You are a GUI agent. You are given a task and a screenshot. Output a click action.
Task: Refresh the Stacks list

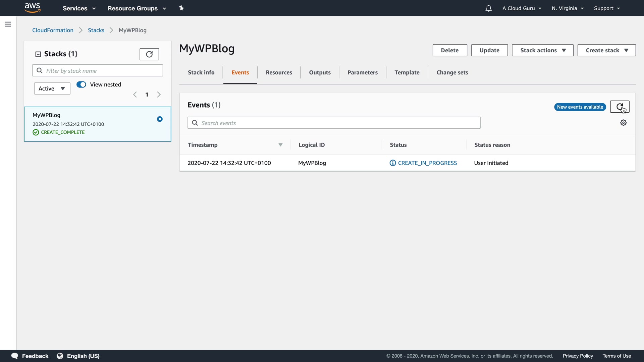(149, 54)
